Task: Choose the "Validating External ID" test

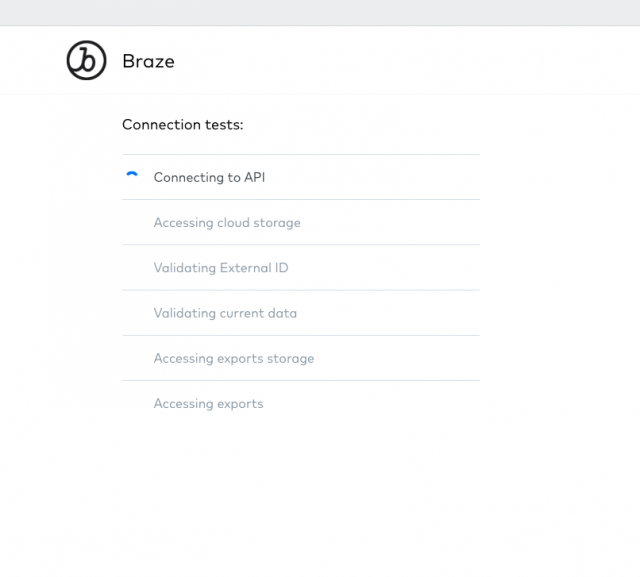Action: pos(221,268)
